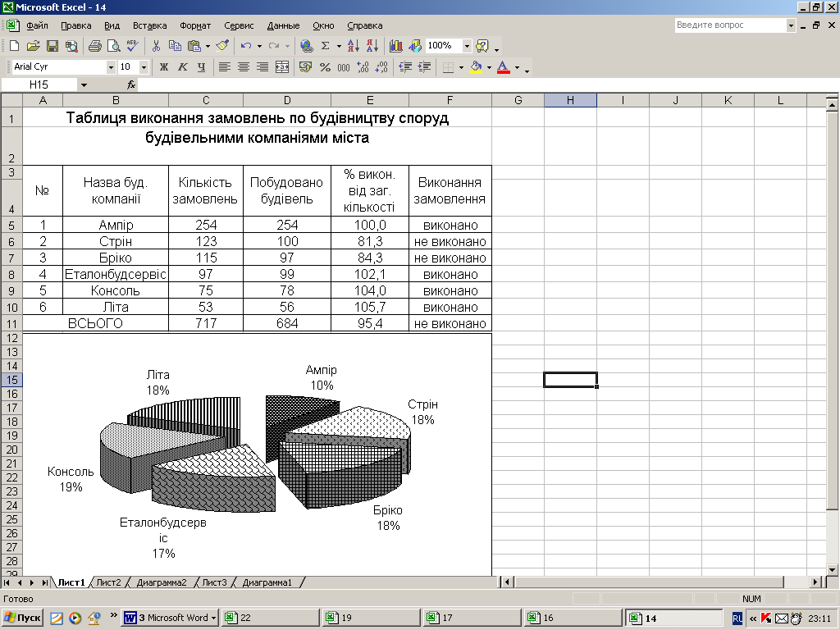Toggle bold formatting (Ж)
The height and width of the screenshot is (630, 840).
[164, 67]
